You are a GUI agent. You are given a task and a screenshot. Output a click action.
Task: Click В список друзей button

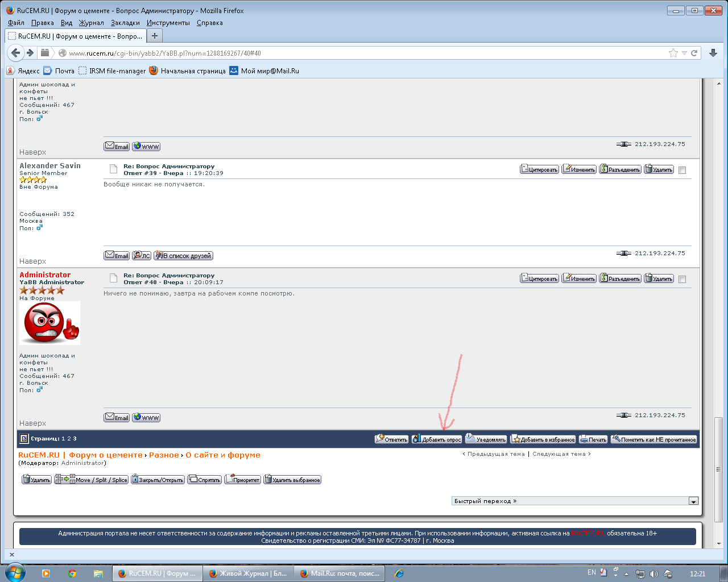183,256
